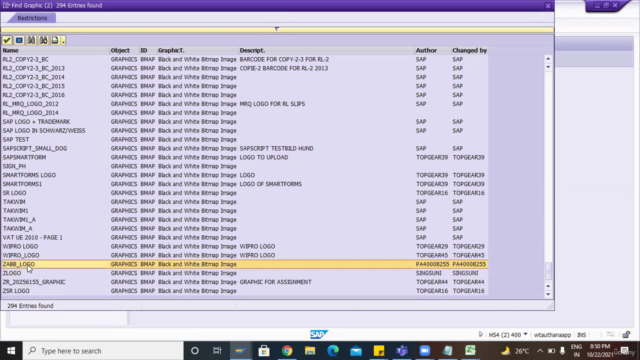Show hidden system tray icons
640x360 pixels.
[540, 351]
